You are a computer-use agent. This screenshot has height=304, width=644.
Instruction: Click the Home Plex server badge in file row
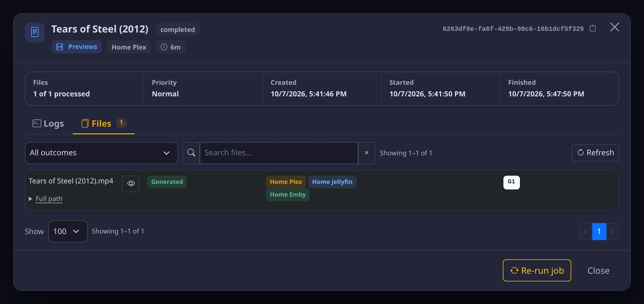click(286, 182)
